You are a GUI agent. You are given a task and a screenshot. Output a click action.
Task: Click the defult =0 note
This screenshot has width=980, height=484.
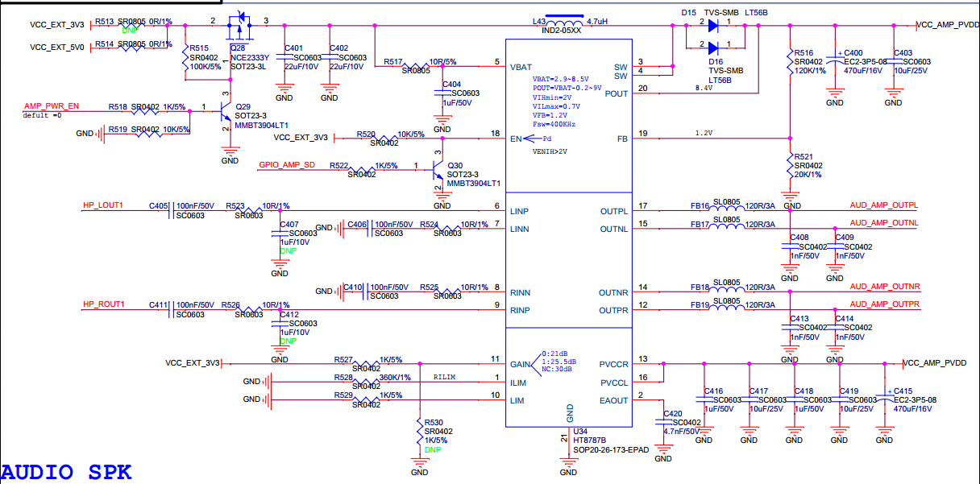point(43,115)
